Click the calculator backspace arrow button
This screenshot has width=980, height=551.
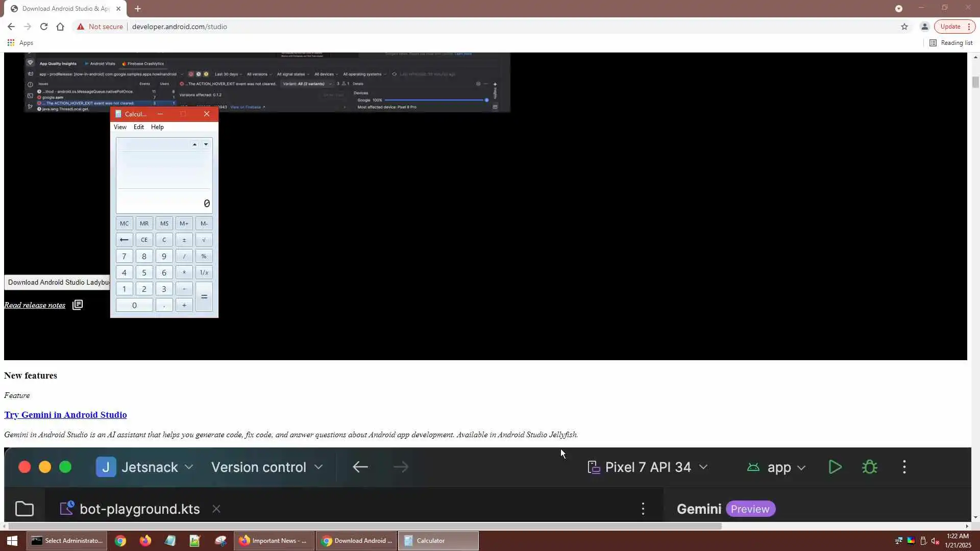[124, 240]
